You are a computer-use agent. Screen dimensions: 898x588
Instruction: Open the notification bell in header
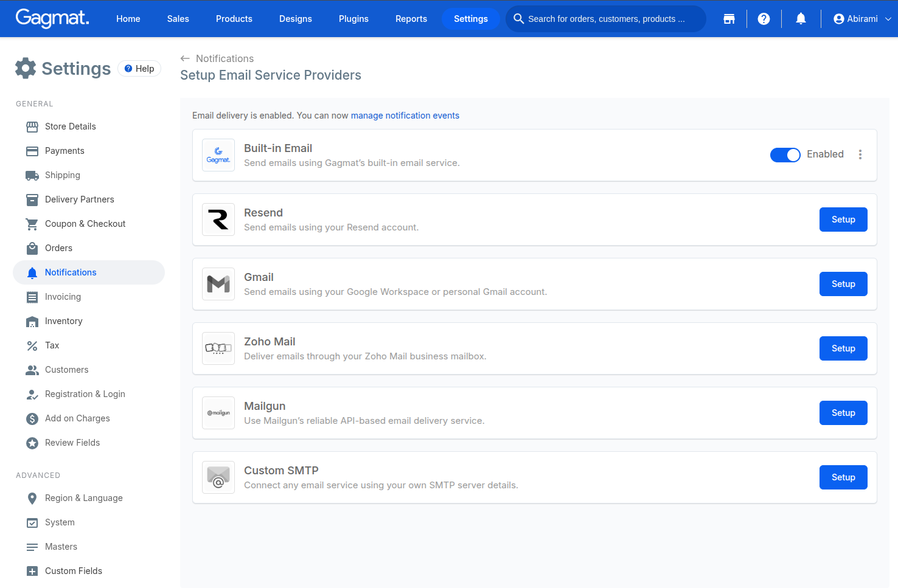point(801,19)
